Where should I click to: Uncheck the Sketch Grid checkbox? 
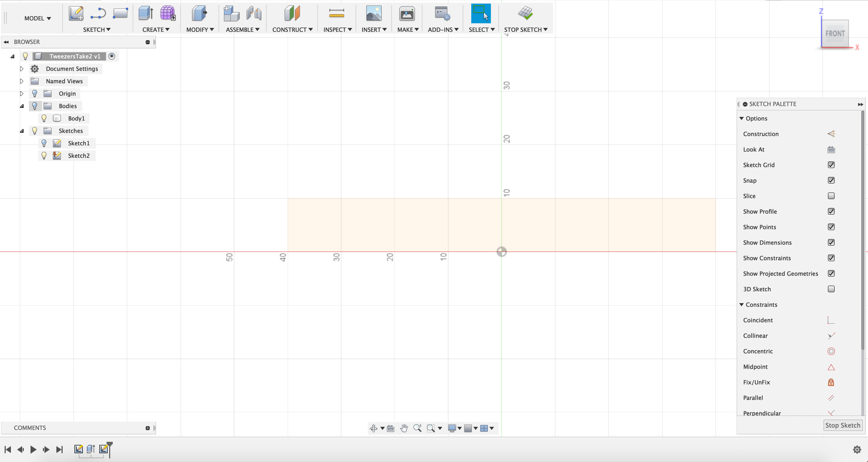click(831, 165)
